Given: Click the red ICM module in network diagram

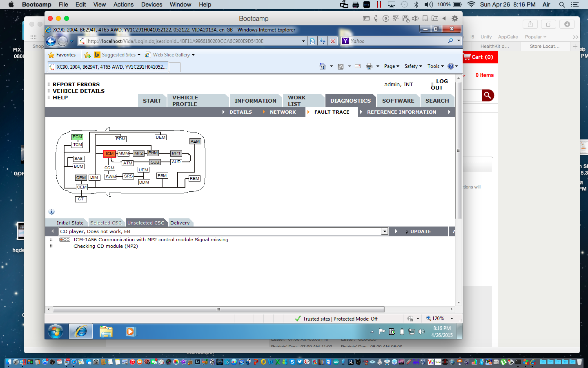Looking at the screenshot, I should point(109,154).
